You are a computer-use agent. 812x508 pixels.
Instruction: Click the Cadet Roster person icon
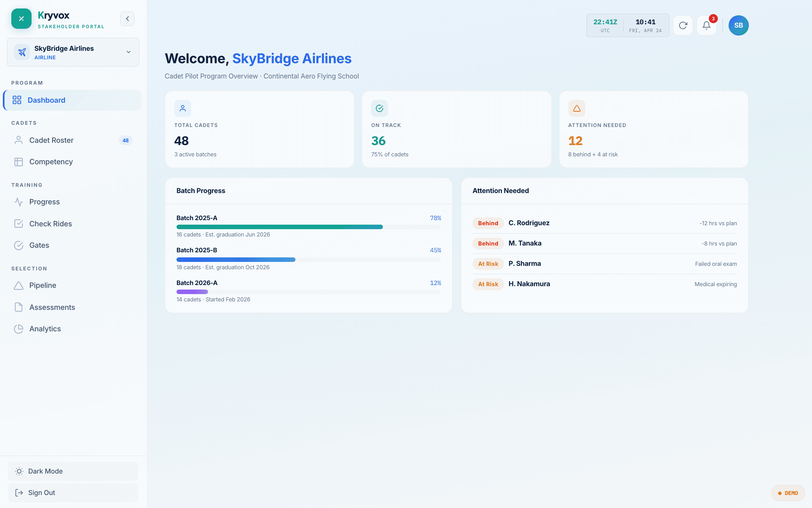(18, 140)
